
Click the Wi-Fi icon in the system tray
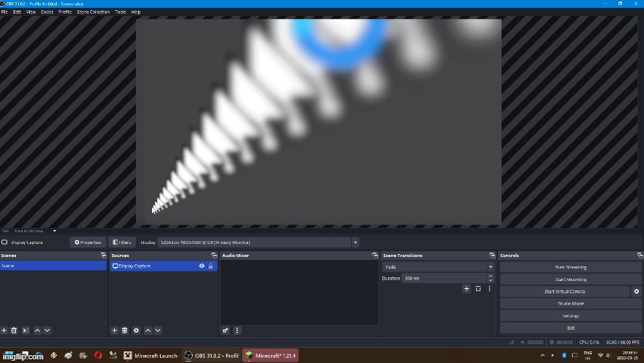[600, 355]
